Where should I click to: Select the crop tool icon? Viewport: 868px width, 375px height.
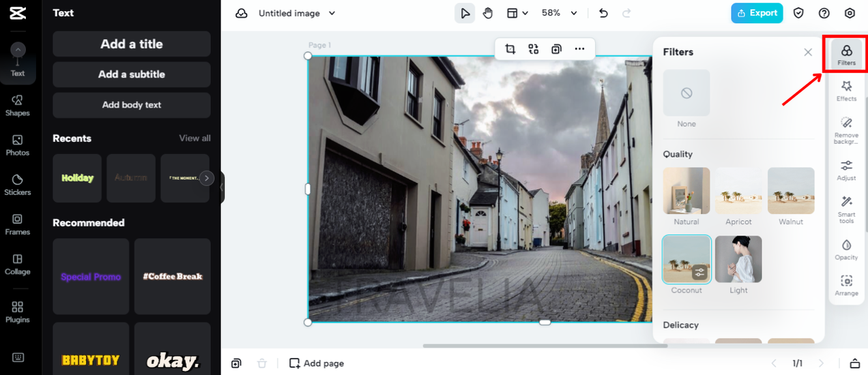pos(510,48)
